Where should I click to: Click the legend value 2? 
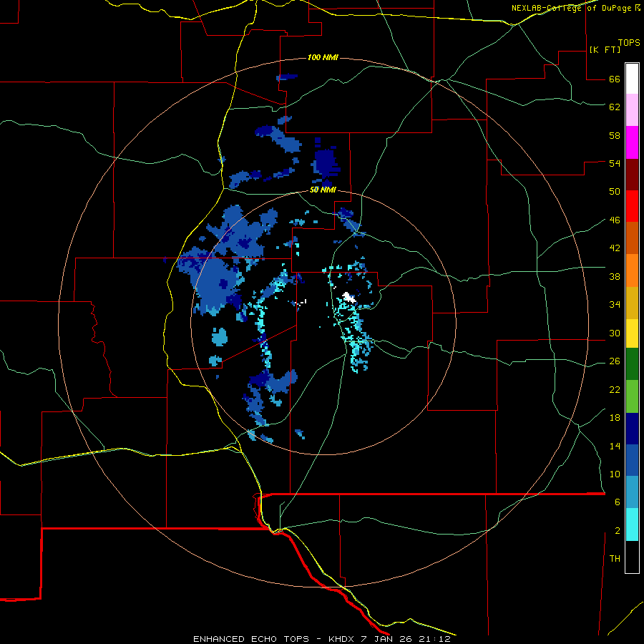pos(618,531)
